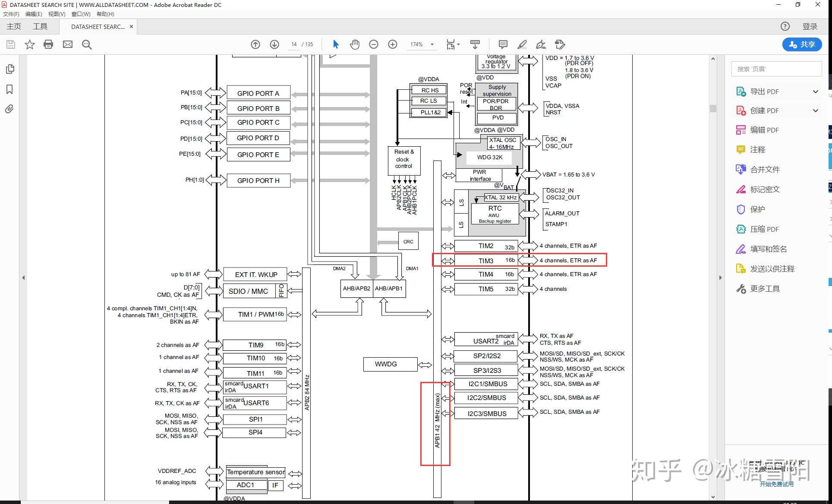The image size is (832, 504).
Task: Expand 创建 PDF options chevron
Action: tap(816, 110)
